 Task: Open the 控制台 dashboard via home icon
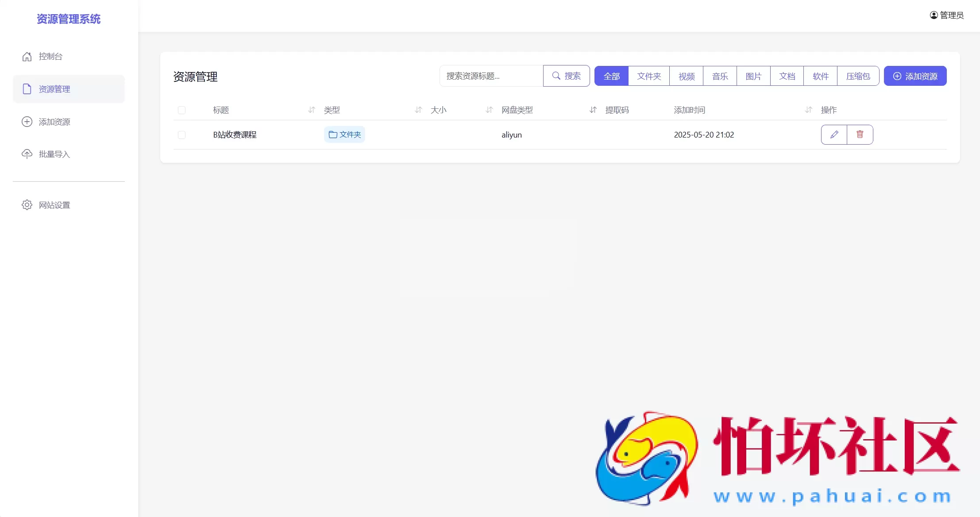pyautogui.click(x=27, y=56)
